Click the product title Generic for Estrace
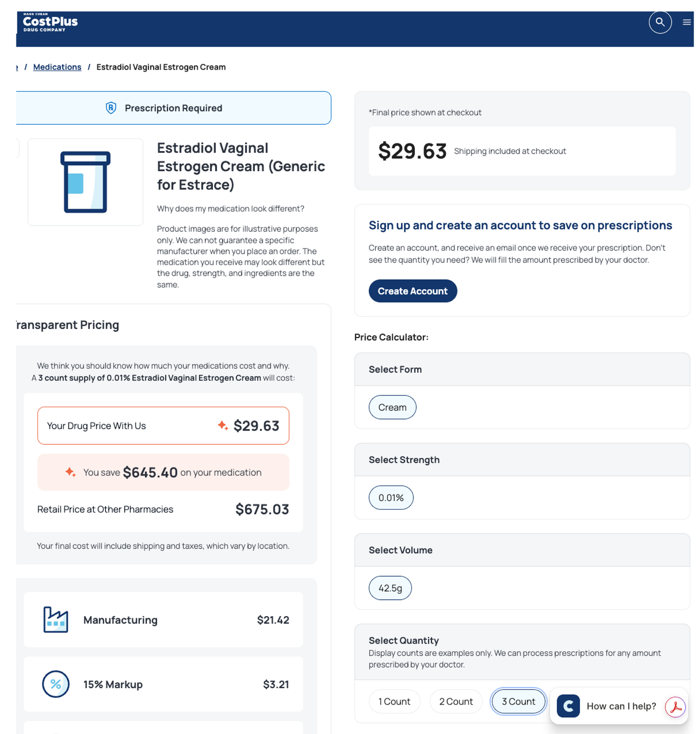 [241, 166]
